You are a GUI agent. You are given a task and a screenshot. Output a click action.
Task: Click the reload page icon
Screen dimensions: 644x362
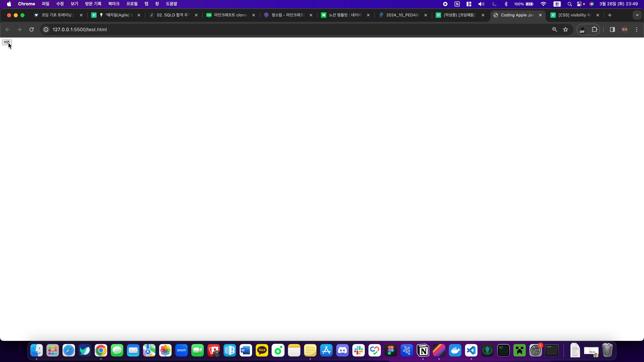[x=32, y=29]
